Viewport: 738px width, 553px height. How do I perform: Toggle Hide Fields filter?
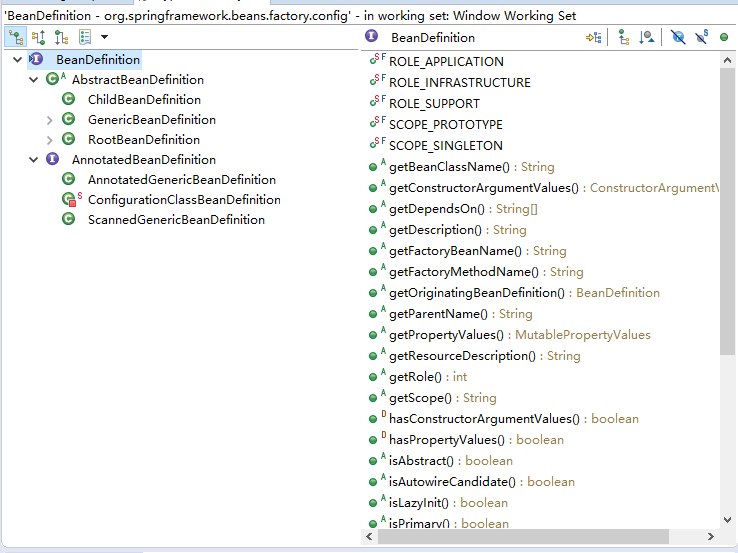(x=678, y=37)
